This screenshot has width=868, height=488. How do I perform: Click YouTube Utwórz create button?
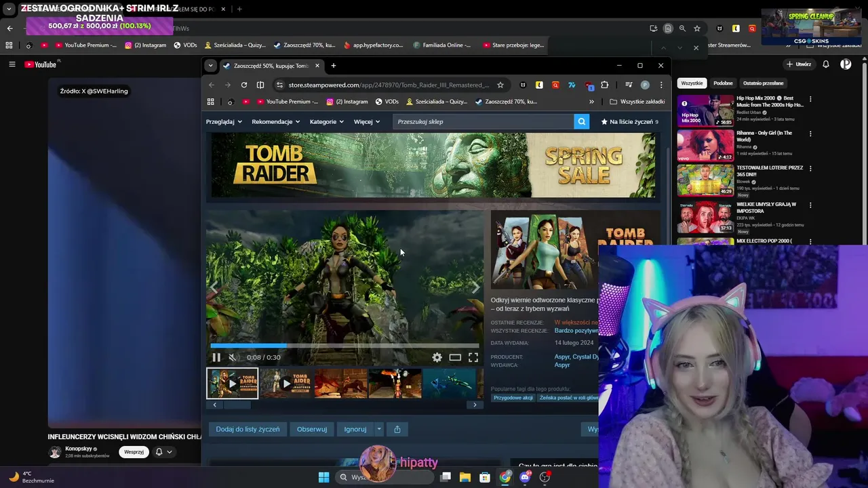click(799, 64)
